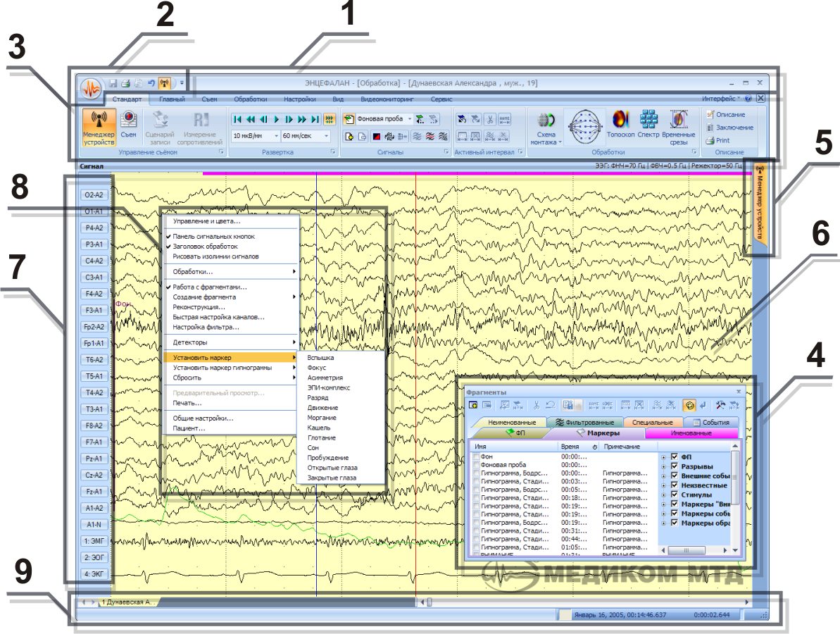Click the Cz-A2 channel button

point(94,475)
